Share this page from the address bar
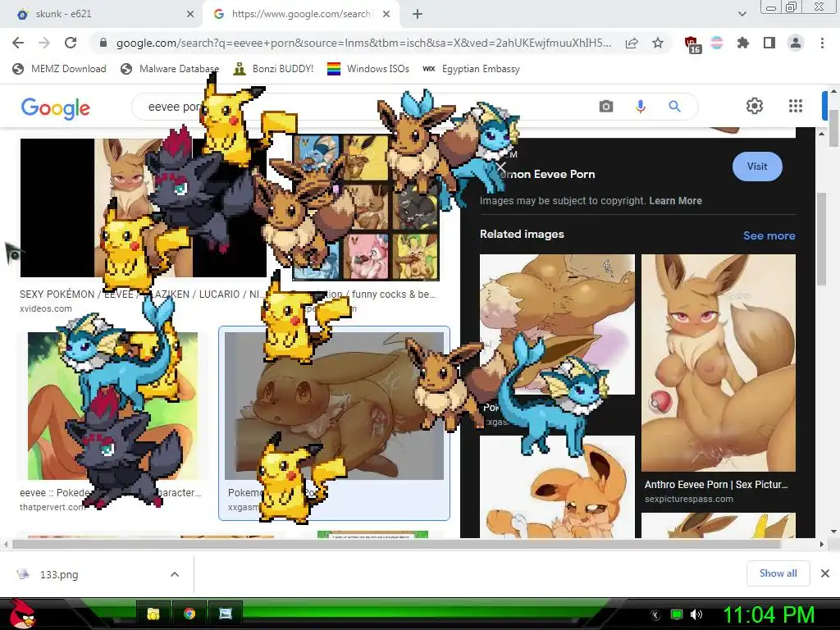 coord(632,43)
